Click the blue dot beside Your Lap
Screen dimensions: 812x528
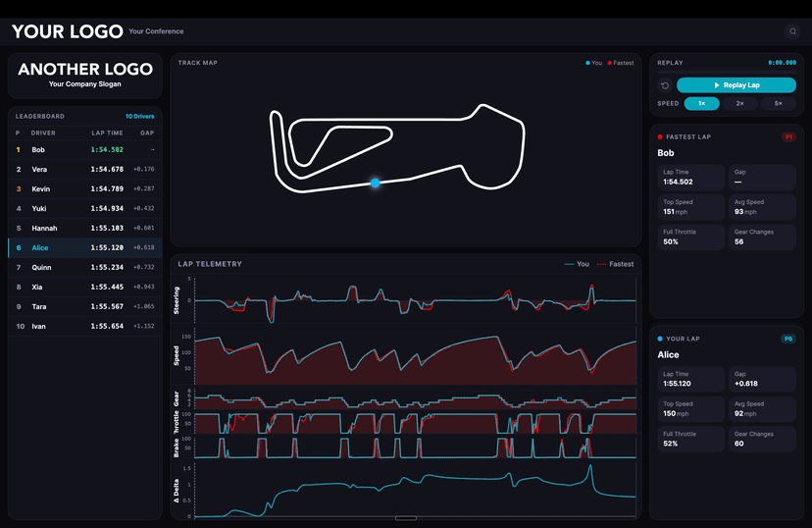[660, 339]
